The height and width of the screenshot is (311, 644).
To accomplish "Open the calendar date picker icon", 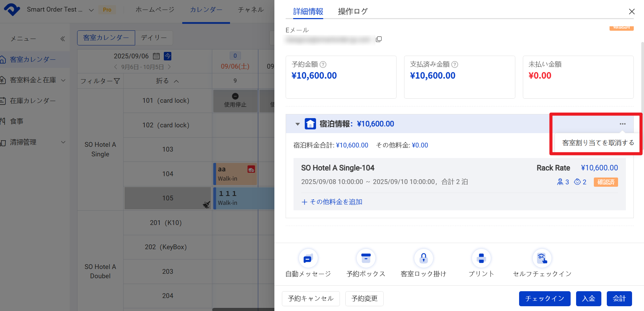I will click(x=156, y=56).
